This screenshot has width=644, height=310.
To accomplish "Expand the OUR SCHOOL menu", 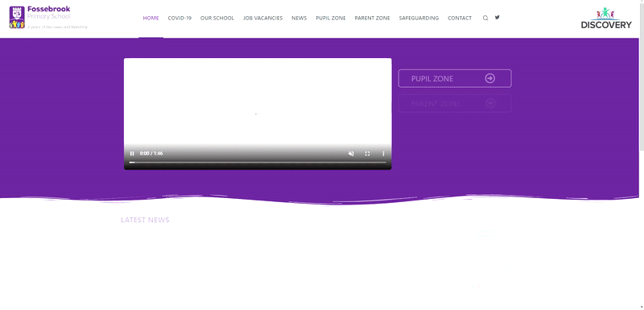I will pyautogui.click(x=217, y=18).
